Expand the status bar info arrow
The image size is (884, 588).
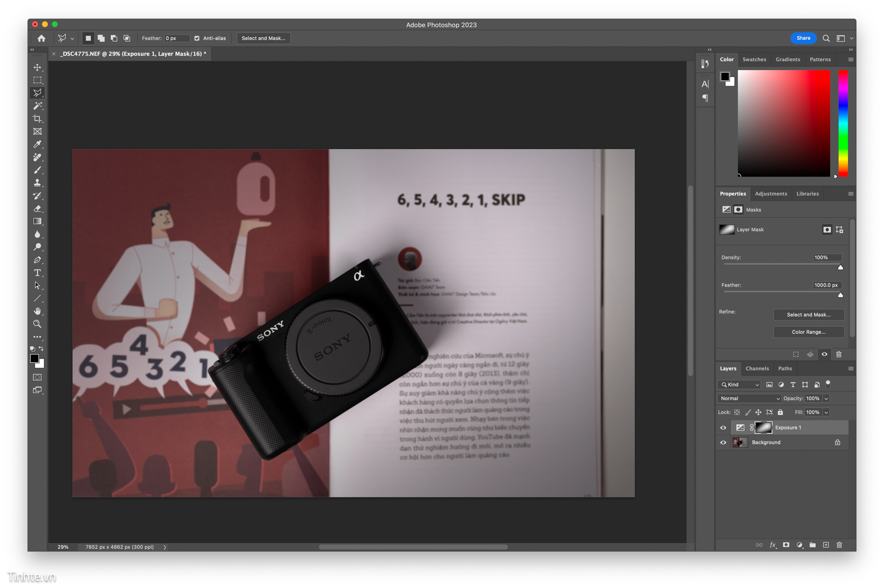164,547
